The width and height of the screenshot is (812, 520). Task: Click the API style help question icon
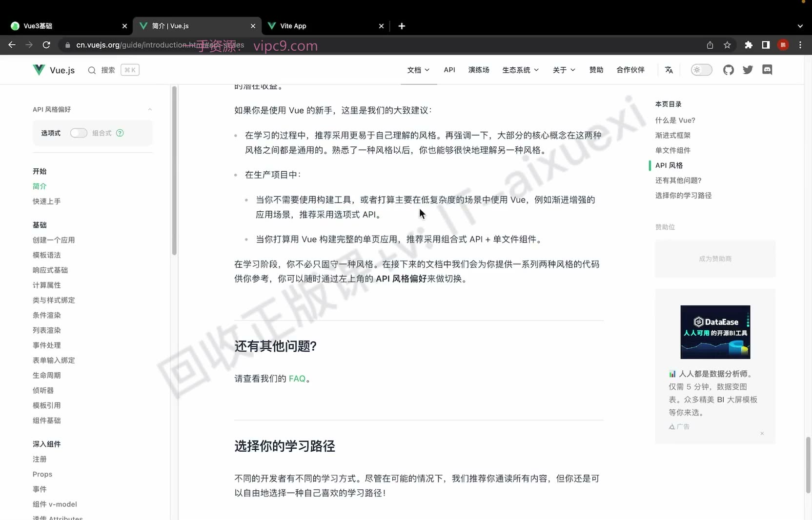pos(120,133)
